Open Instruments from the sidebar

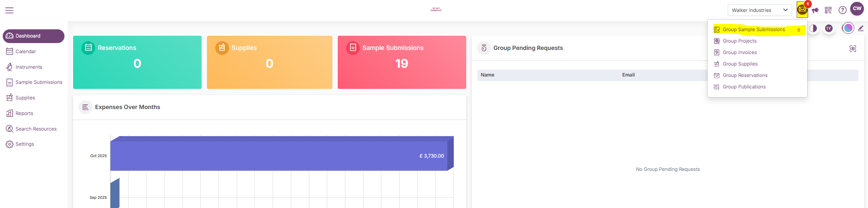(28, 67)
